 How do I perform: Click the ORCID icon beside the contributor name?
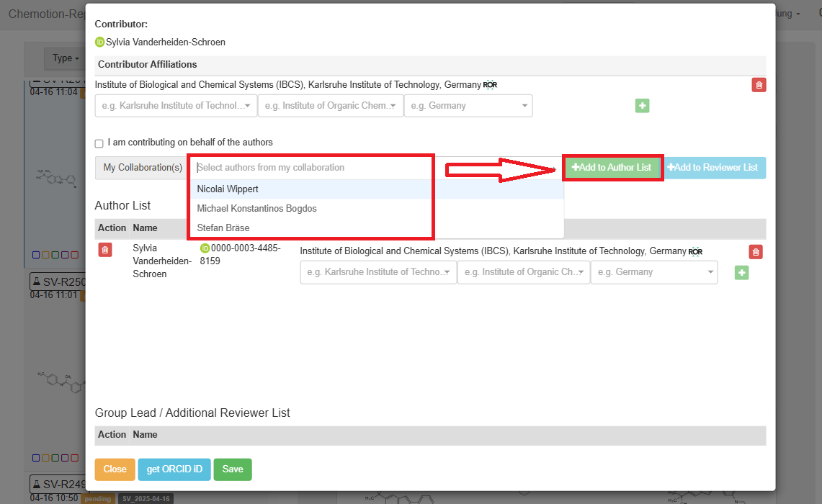pos(100,42)
